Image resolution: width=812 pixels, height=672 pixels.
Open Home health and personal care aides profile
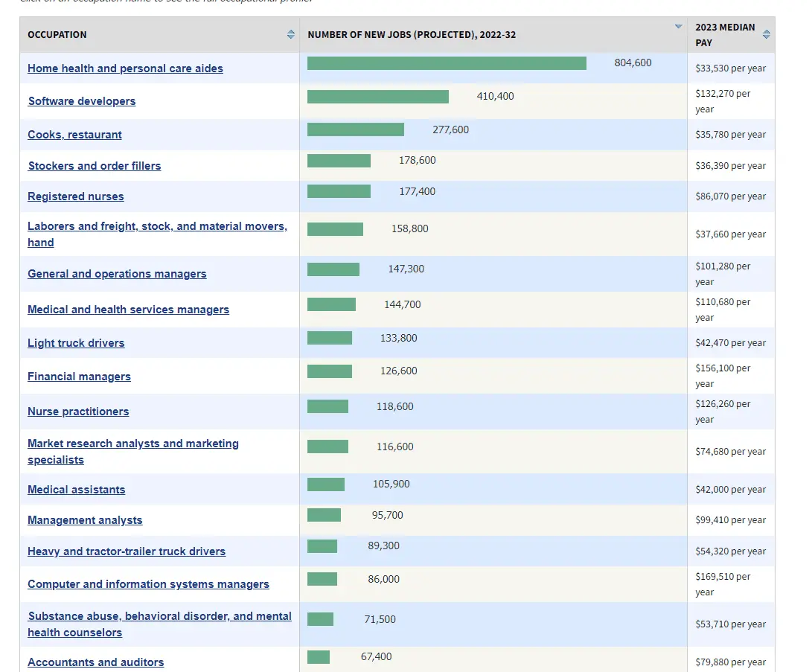point(125,68)
